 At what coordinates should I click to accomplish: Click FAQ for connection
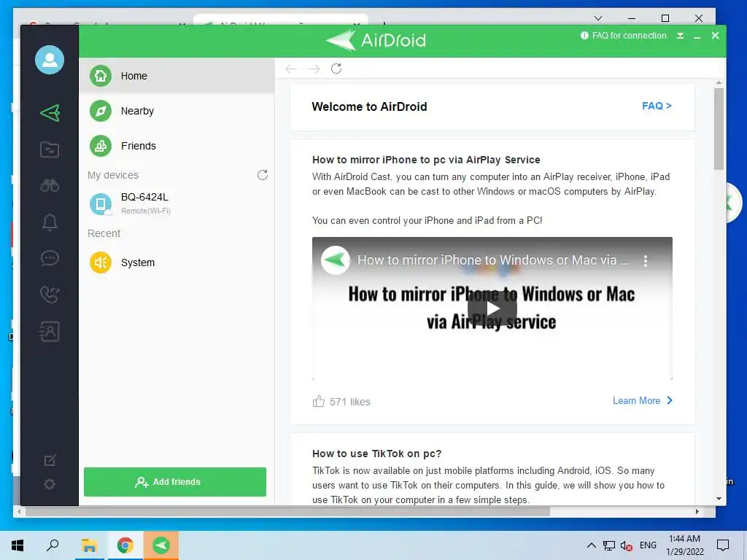click(x=624, y=36)
